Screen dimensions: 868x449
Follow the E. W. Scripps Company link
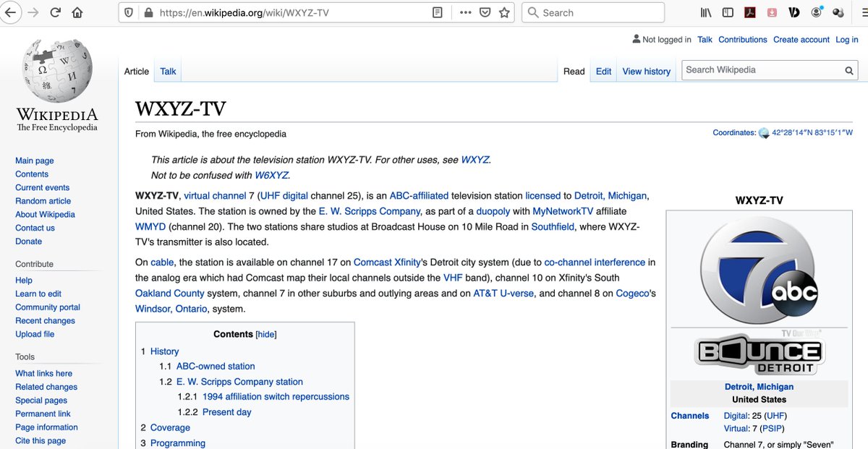click(x=368, y=210)
